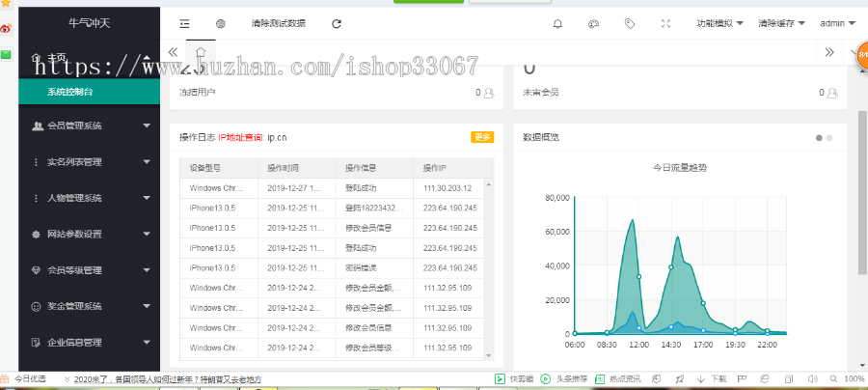Click the 14:30 data point on upper chart line

point(671,267)
